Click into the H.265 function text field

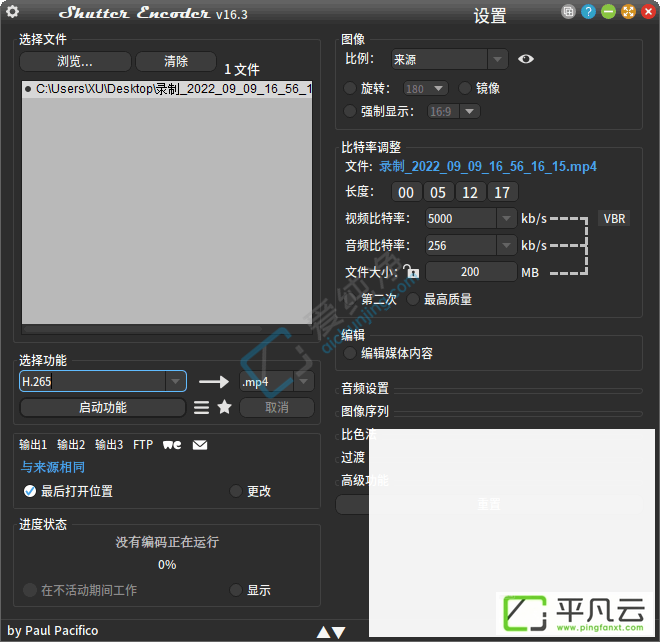[x=93, y=382]
